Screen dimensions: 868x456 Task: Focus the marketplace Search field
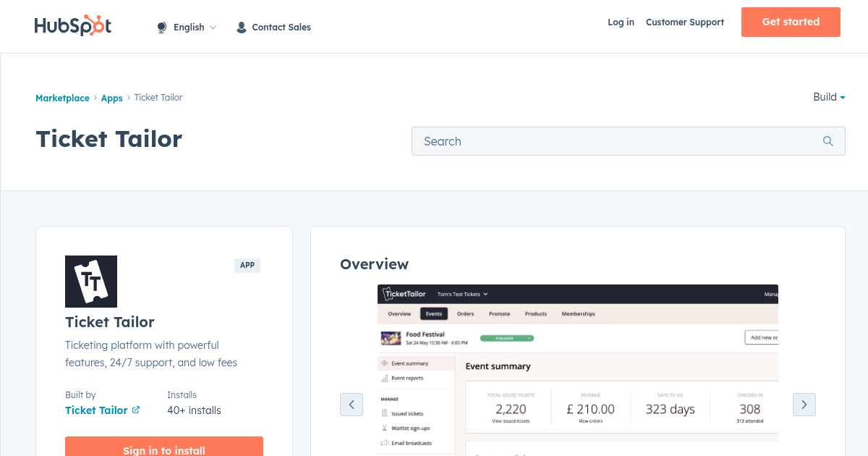pyautogui.click(x=615, y=141)
